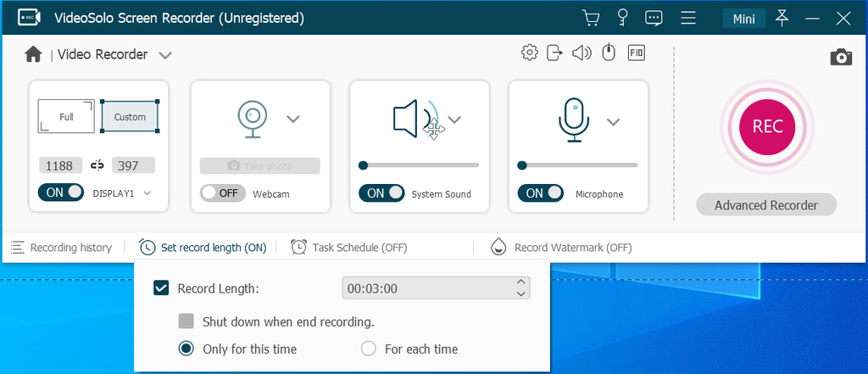Open Set record length (ON) panel
Viewport: 868px width, 374px height.
pyautogui.click(x=214, y=248)
